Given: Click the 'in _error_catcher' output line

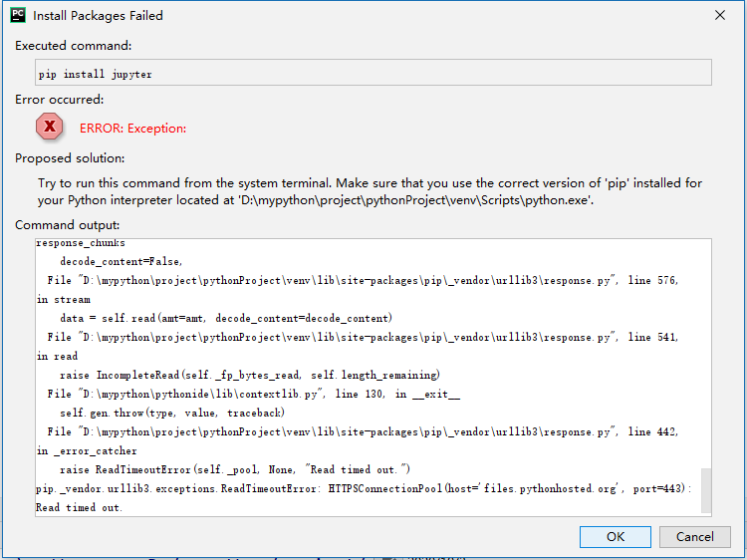Looking at the screenshot, I should pos(87,450).
